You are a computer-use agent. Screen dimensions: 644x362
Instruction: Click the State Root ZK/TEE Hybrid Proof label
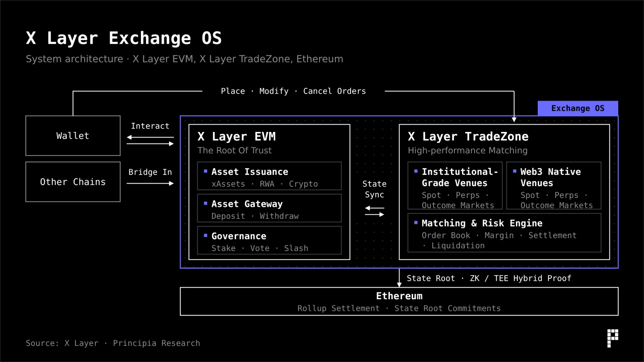click(x=489, y=278)
